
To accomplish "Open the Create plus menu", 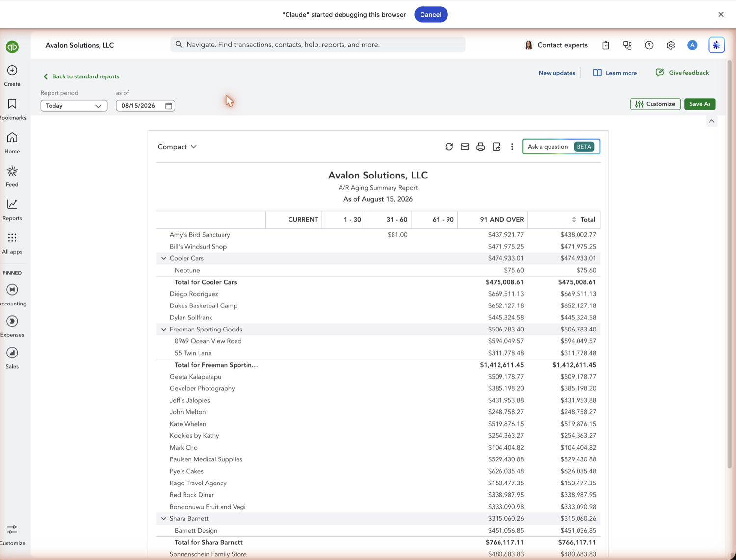I will click(12, 76).
